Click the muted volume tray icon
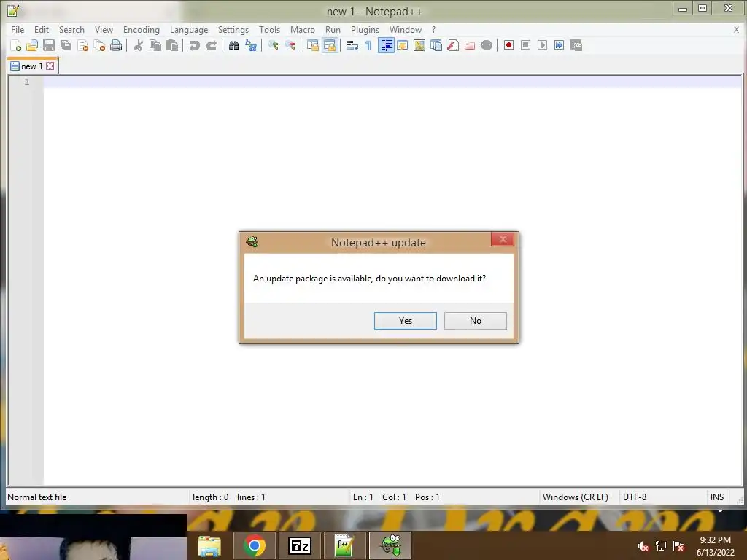Screen dimensions: 747x560 coord(643,547)
